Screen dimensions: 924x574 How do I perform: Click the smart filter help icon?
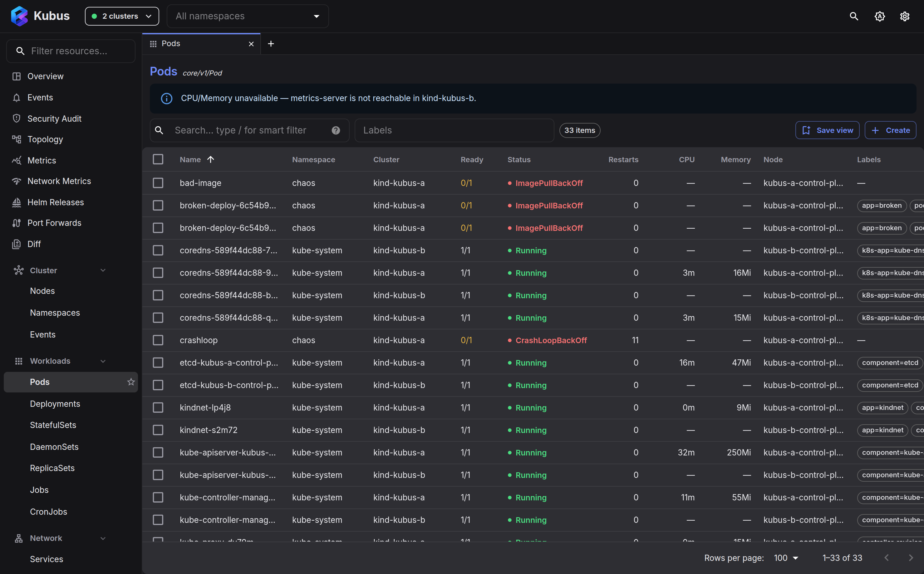[336, 131]
